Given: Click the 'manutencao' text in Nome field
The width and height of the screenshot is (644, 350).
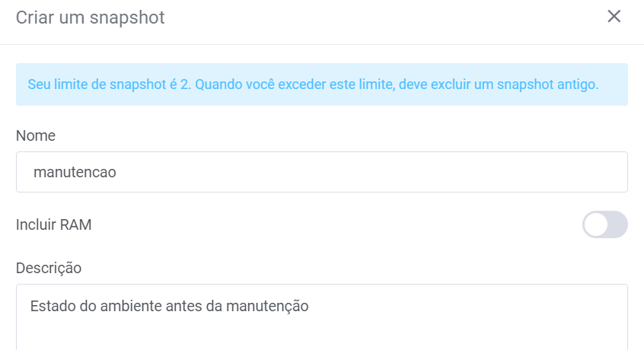Looking at the screenshot, I should (75, 173).
